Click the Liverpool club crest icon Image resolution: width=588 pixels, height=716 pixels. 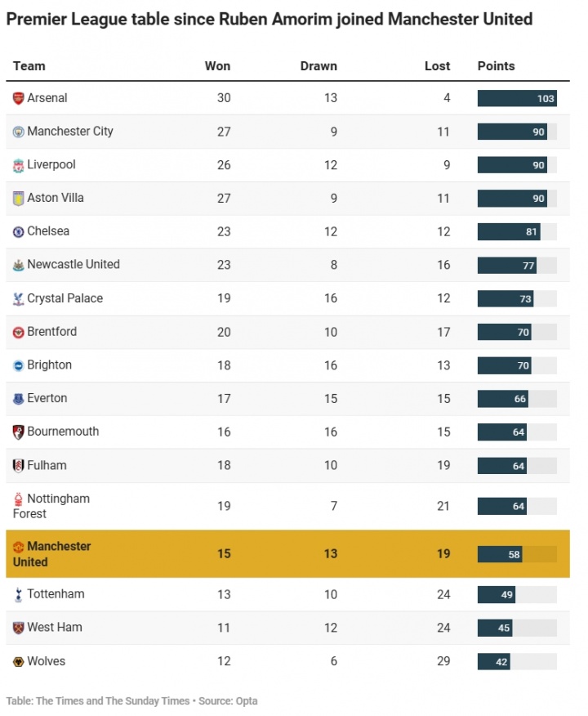[x=19, y=165]
